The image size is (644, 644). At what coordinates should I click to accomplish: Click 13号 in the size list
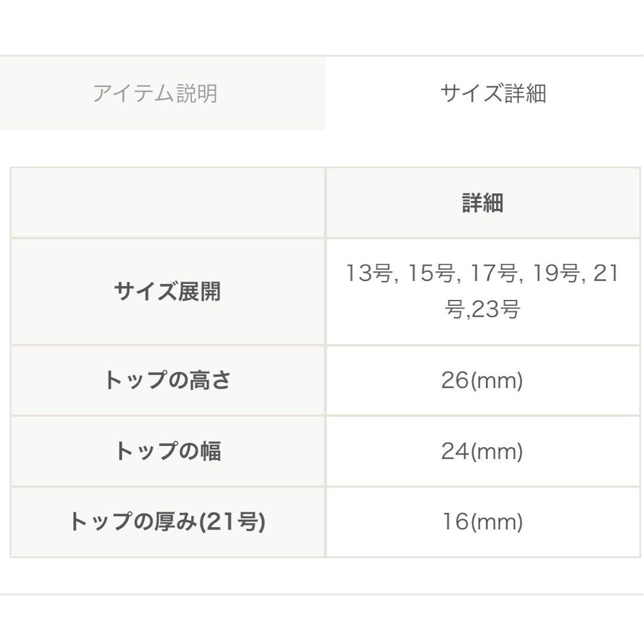click(369, 274)
